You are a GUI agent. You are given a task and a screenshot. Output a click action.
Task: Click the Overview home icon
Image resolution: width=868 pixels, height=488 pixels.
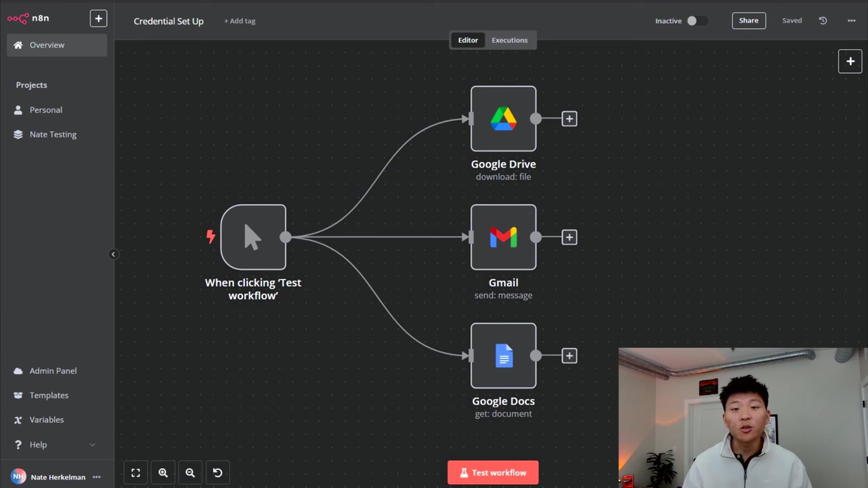[18, 45]
